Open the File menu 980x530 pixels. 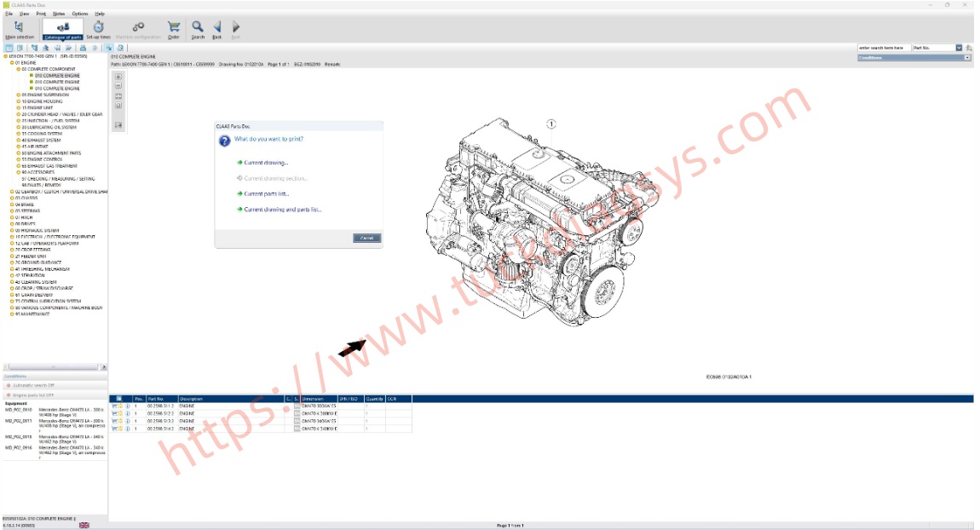(9, 14)
